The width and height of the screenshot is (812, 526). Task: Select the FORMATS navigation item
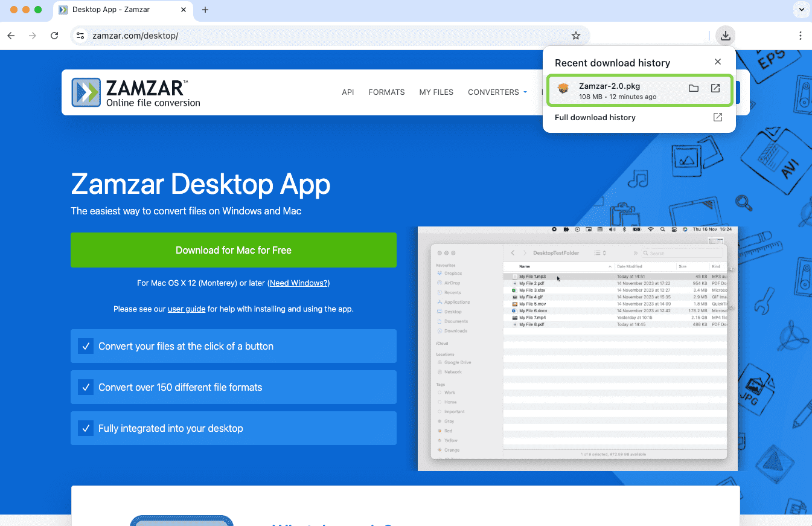tap(386, 92)
